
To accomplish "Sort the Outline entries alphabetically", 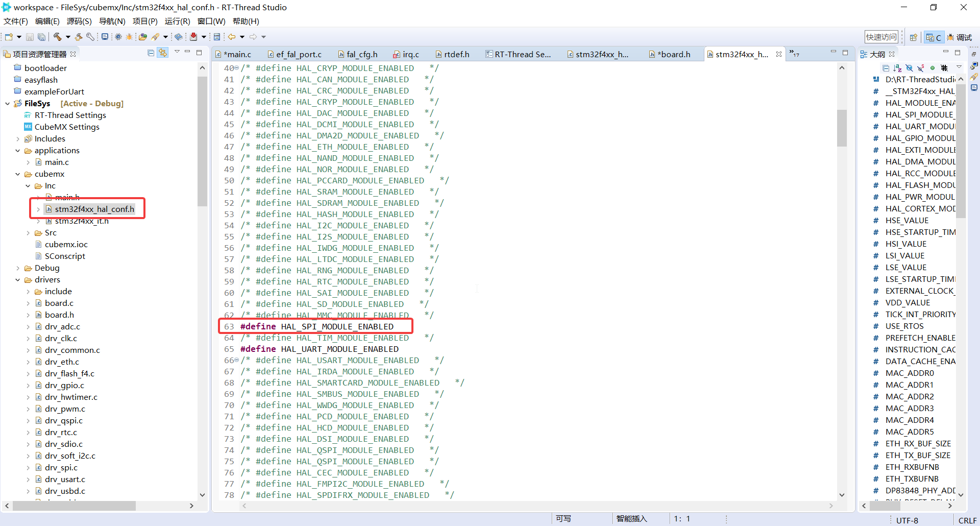I will pyautogui.click(x=897, y=68).
